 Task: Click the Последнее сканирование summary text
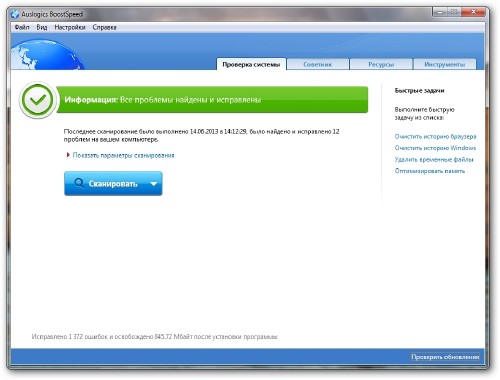click(201, 135)
